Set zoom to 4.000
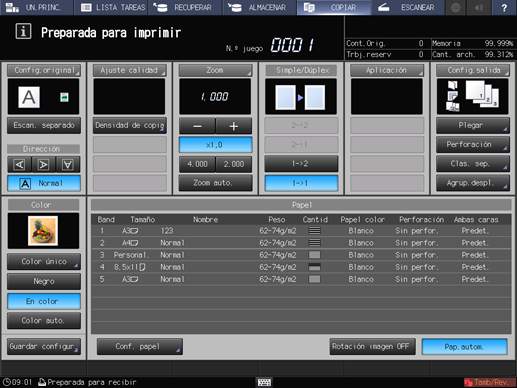This screenshot has height=388, width=517. point(197,164)
